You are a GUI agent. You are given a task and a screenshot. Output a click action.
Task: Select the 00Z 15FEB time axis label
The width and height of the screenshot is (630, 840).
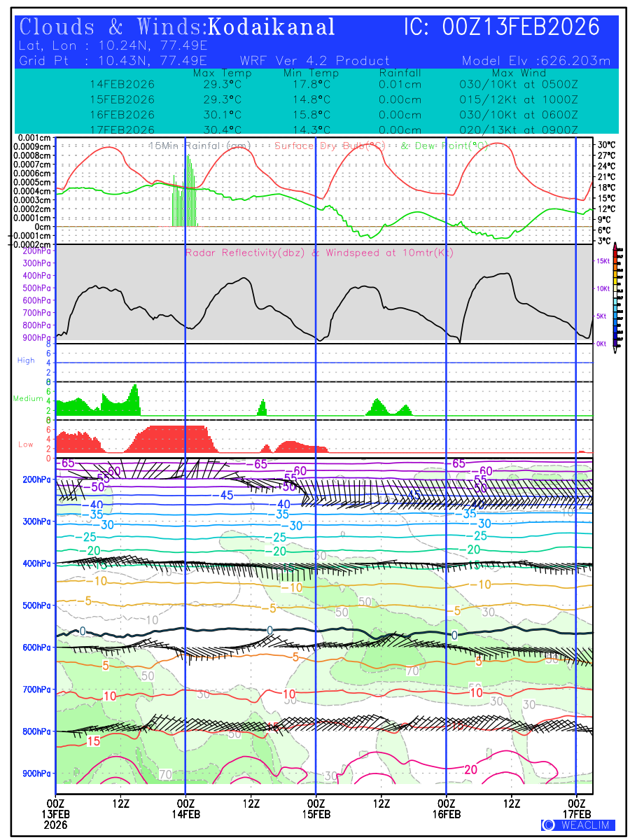click(316, 808)
